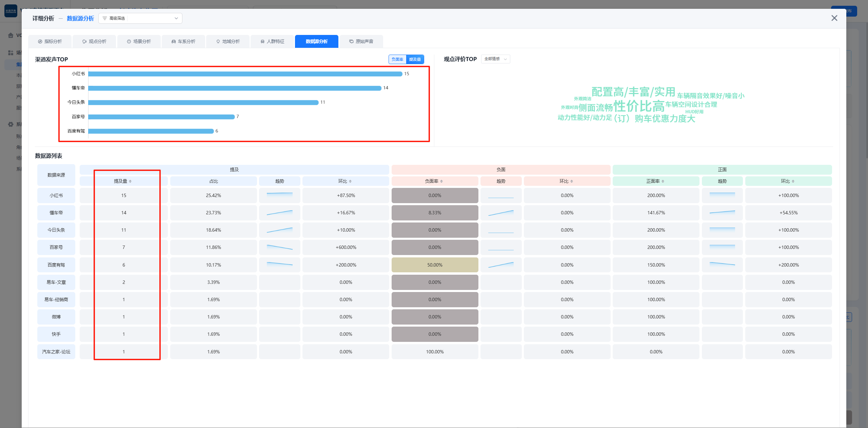868x428 pixels.
Task: Click the 高级筛选 filter icon
Action: coord(105,18)
